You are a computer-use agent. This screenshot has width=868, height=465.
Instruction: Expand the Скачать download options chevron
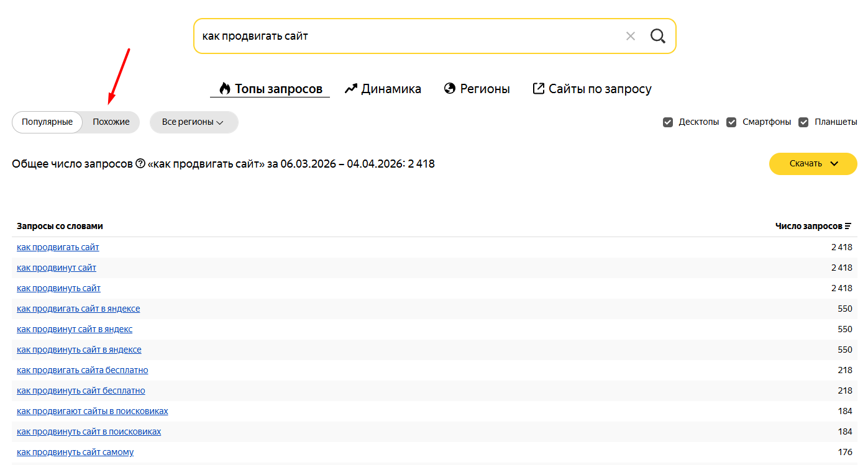point(834,163)
